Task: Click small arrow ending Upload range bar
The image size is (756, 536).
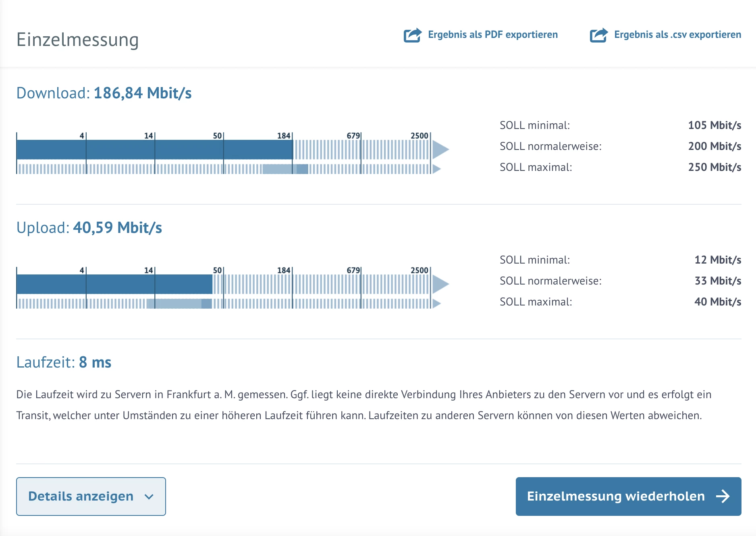Action: tap(436, 303)
